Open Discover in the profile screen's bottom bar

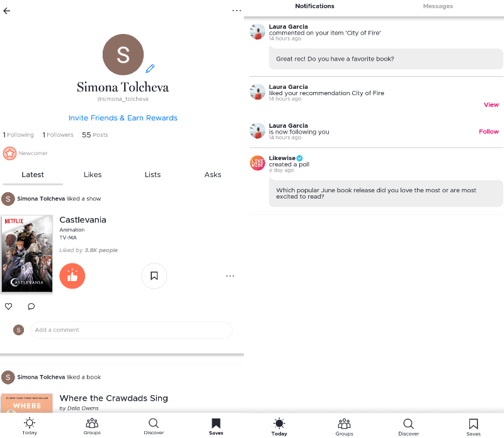(154, 426)
